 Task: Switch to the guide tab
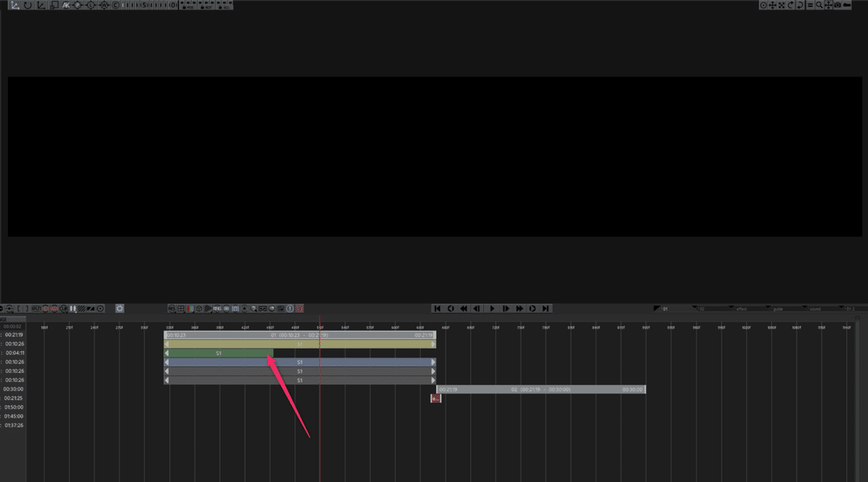(x=778, y=309)
